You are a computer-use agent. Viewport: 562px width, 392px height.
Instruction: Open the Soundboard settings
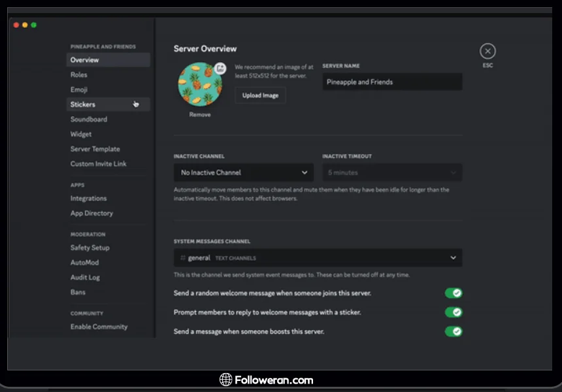[89, 120]
